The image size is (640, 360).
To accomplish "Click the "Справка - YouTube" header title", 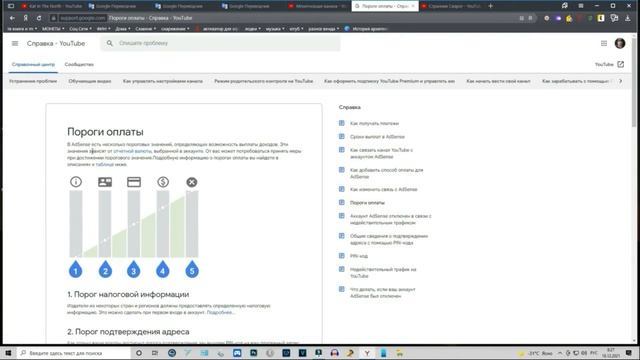I will pyautogui.click(x=56, y=43).
